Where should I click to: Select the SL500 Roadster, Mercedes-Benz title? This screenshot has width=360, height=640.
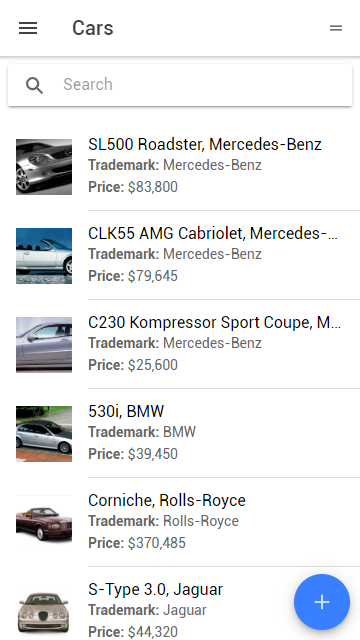coord(205,144)
